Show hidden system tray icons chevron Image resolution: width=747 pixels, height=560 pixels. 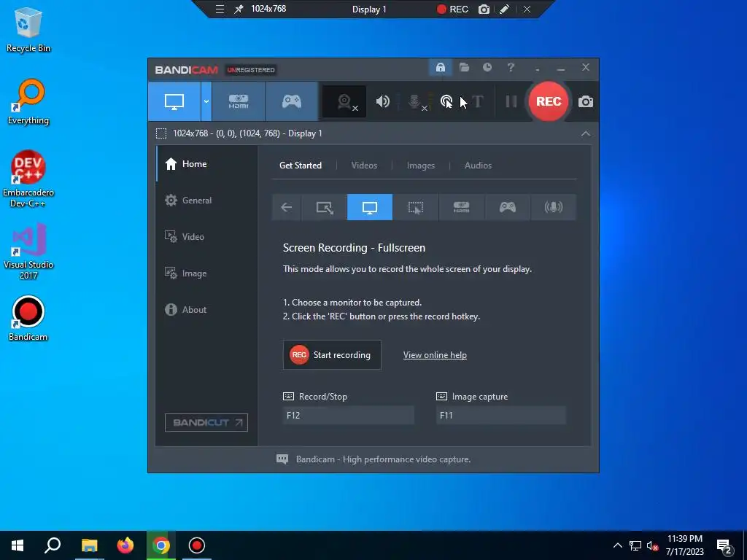(x=617, y=545)
